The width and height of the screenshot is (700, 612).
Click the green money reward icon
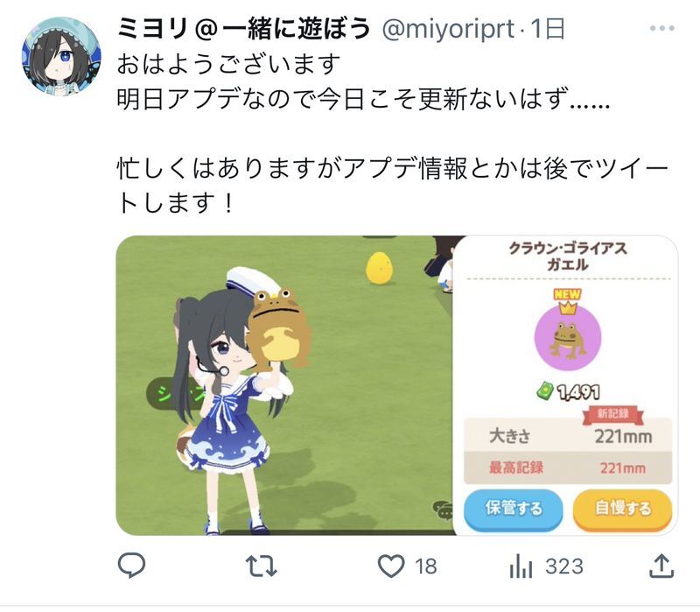click(544, 391)
